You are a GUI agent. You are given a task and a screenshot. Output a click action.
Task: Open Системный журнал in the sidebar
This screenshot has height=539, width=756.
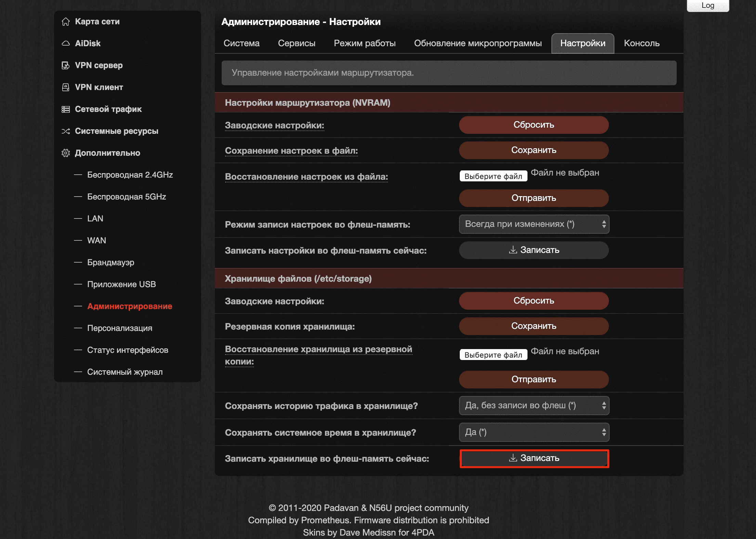tap(125, 372)
